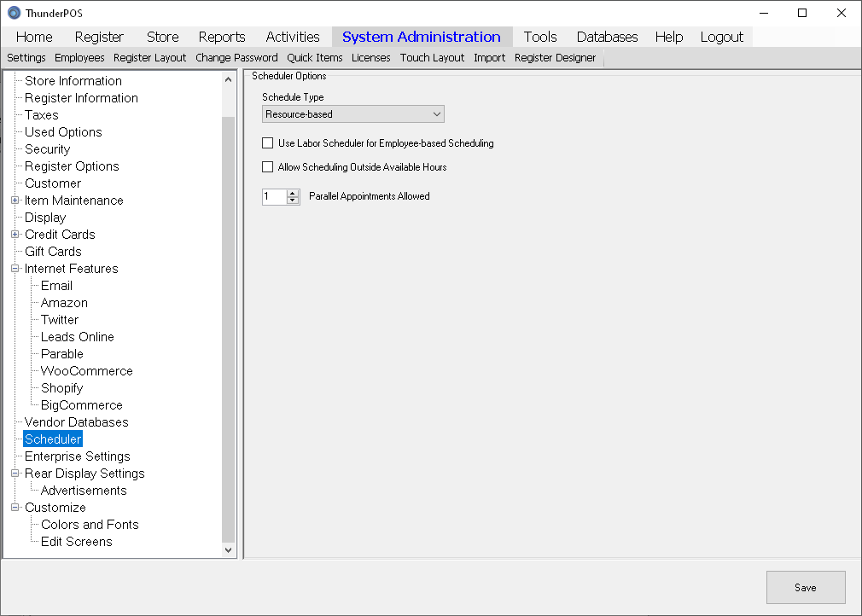Click the ThunderPOS app icon in title bar
The height and width of the screenshot is (616, 862).
(x=14, y=13)
